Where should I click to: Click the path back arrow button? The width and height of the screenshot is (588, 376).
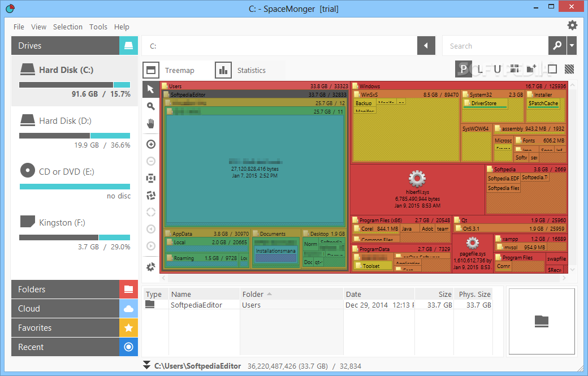[426, 46]
